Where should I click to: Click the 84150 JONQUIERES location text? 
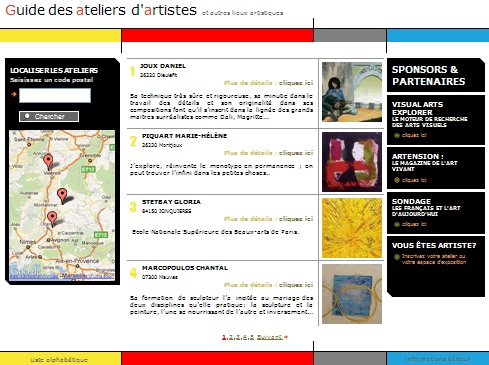click(x=167, y=211)
